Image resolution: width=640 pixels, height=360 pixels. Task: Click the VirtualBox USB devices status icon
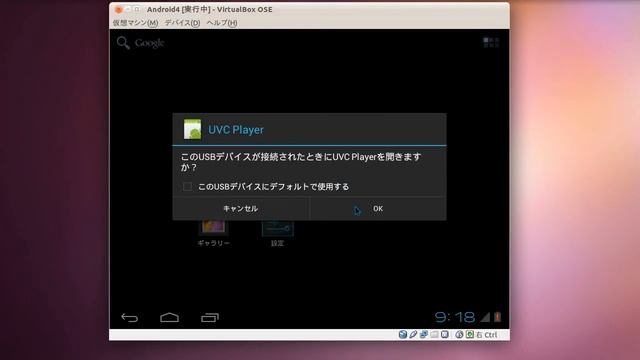tap(413, 335)
